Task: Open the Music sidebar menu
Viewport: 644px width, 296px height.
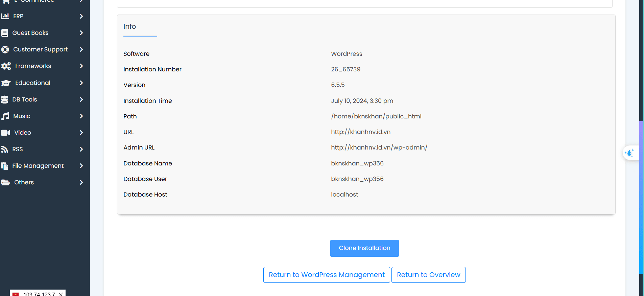Action: [45, 116]
